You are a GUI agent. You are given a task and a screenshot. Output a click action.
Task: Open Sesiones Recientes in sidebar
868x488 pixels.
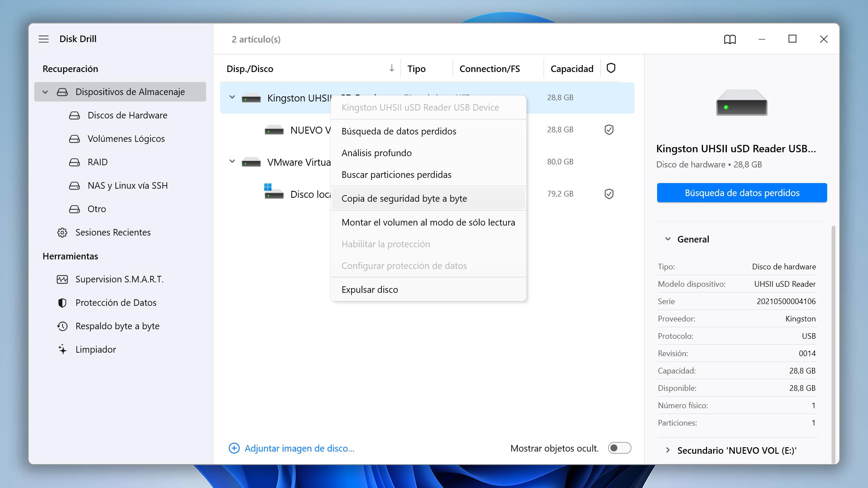click(120, 233)
